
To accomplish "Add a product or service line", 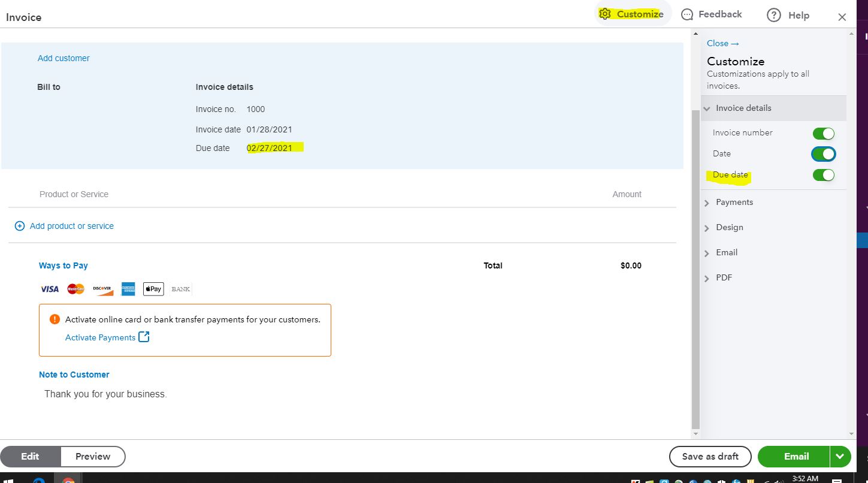I will pyautogui.click(x=64, y=226).
